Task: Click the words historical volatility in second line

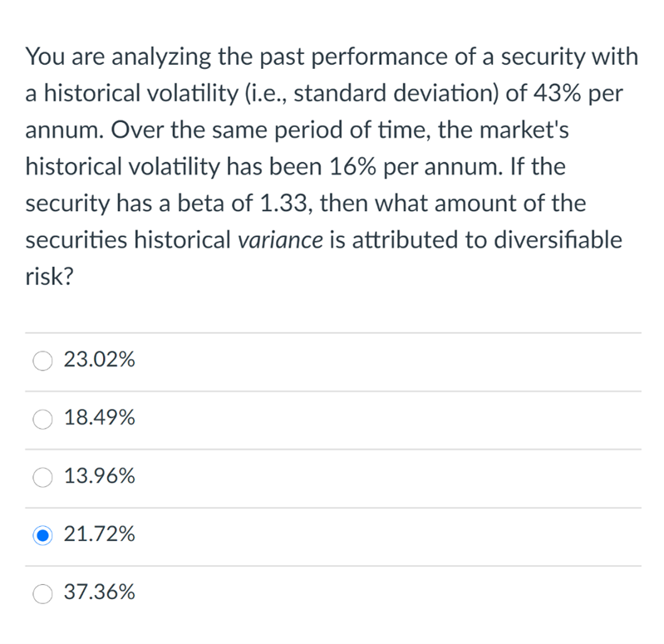Action: point(141,93)
